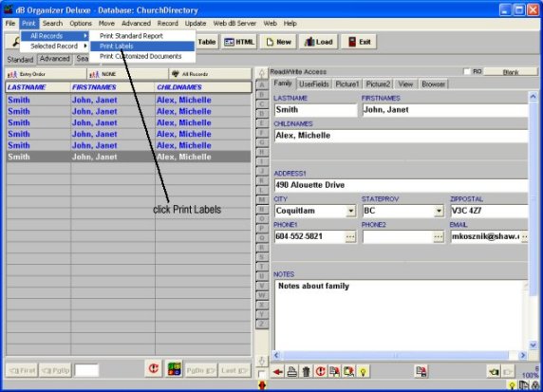Select the Advanced search tab
This screenshot has height=392, width=543.
(55, 59)
